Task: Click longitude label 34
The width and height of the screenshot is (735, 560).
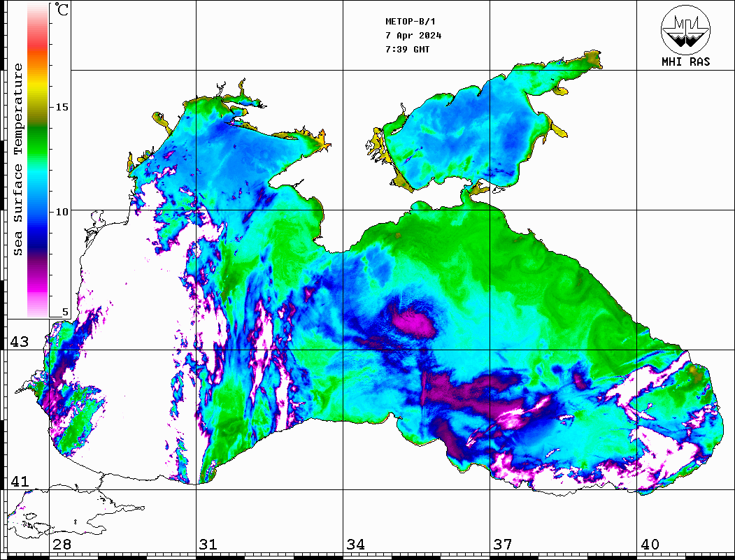Action: [355, 545]
